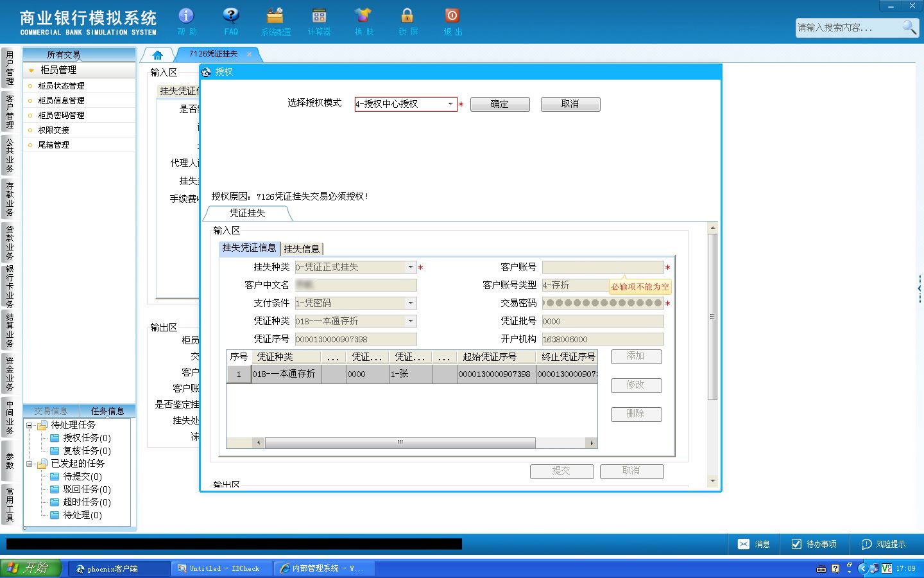Click the table horizontal scrollbar thumb
Viewport: 924px width, 578px height.
click(x=400, y=442)
